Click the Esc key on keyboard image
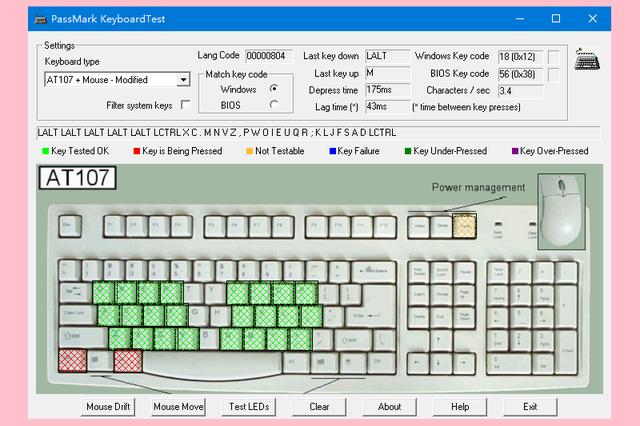This screenshot has width=640, height=426. point(70,226)
